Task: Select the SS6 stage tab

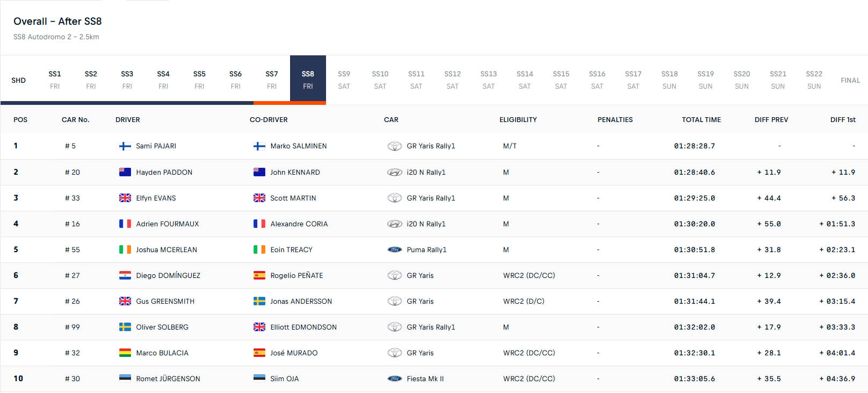Action: click(x=235, y=80)
